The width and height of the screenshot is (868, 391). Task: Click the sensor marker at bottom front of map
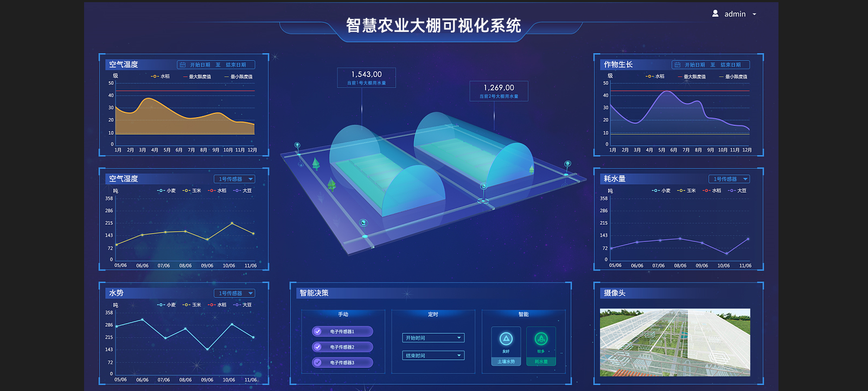363,223
